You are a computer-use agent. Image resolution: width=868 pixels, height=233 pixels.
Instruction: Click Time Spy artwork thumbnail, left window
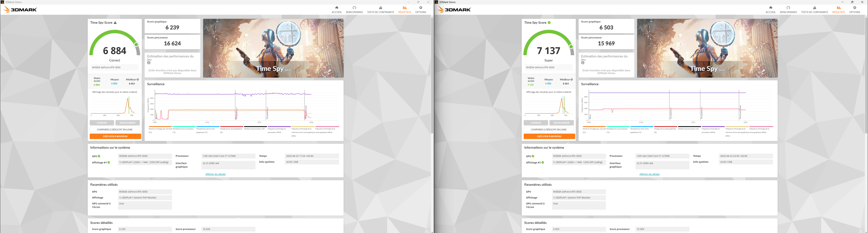tap(273, 48)
